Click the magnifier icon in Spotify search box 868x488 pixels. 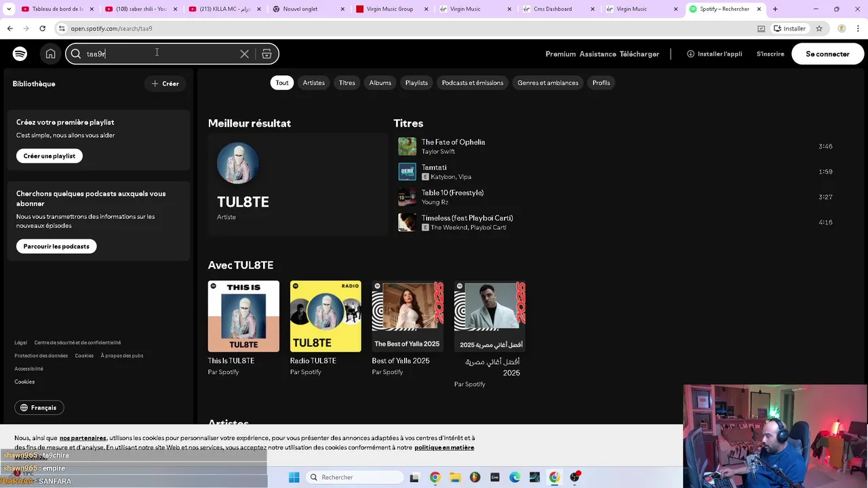(76, 54)
